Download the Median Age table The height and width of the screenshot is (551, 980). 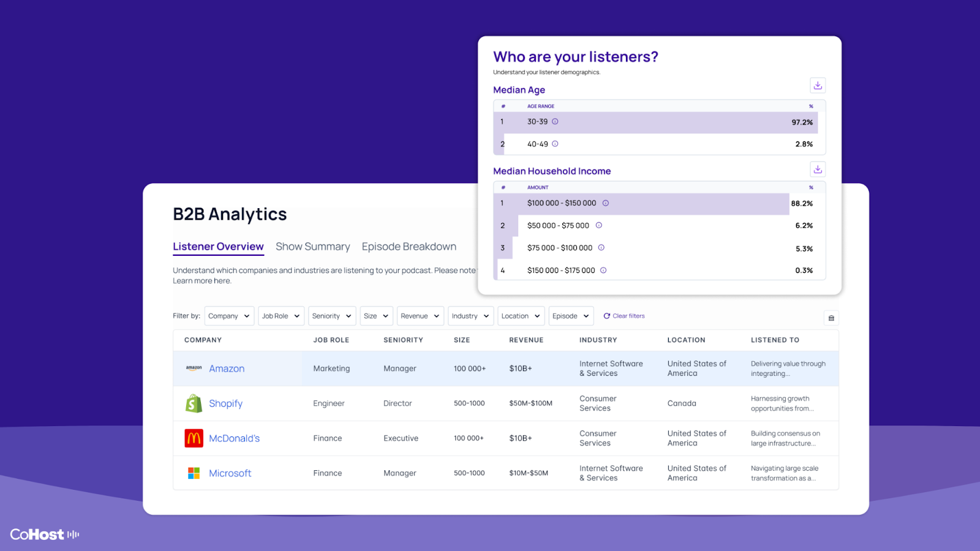tap(818, 85)
